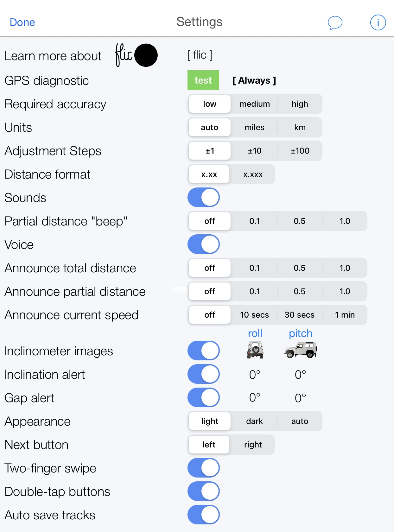Tap Done to close Settings
Image resolution: width=394 pixels, height=532 pixels.
22,22
